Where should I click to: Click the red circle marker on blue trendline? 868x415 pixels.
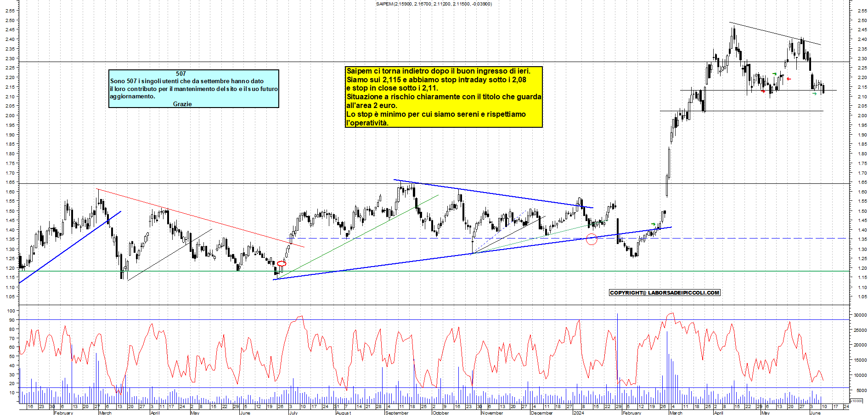(x=592, y=239)
